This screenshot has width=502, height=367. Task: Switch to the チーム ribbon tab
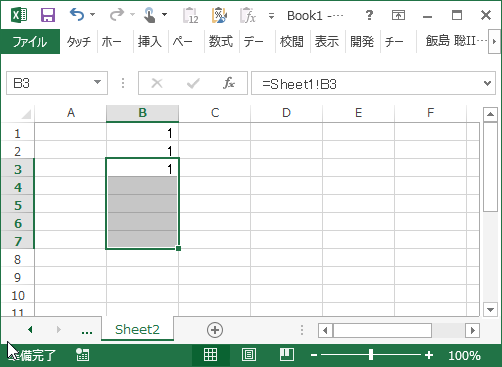pos(395,42)
